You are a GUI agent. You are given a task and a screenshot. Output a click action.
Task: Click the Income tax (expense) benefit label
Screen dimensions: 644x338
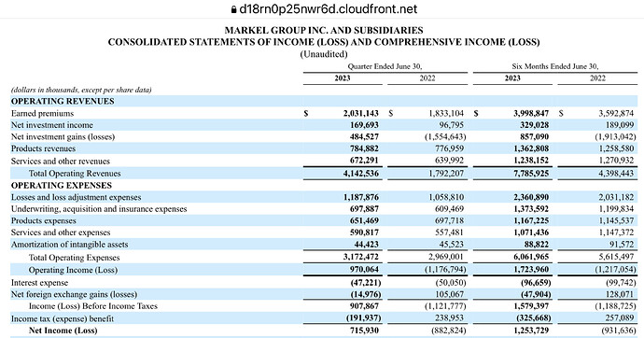point(62,318)
